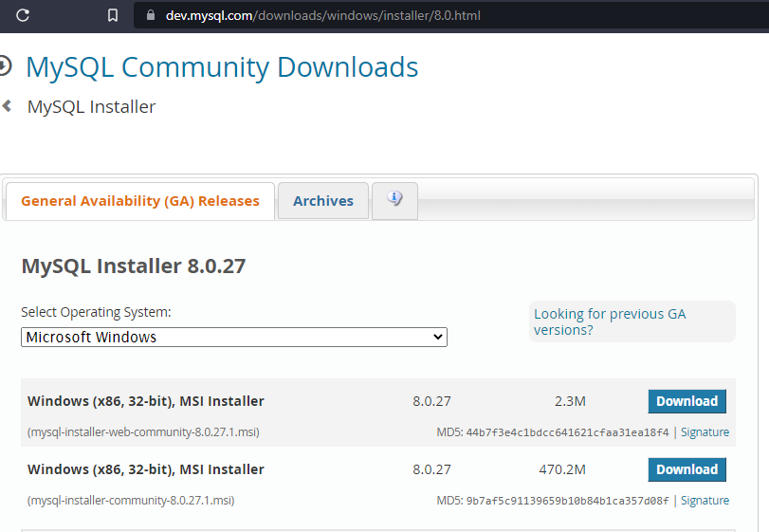769x532 pixels.
Task: Download the 2.3M web-community MSI installer
Action: click(687, 401)
